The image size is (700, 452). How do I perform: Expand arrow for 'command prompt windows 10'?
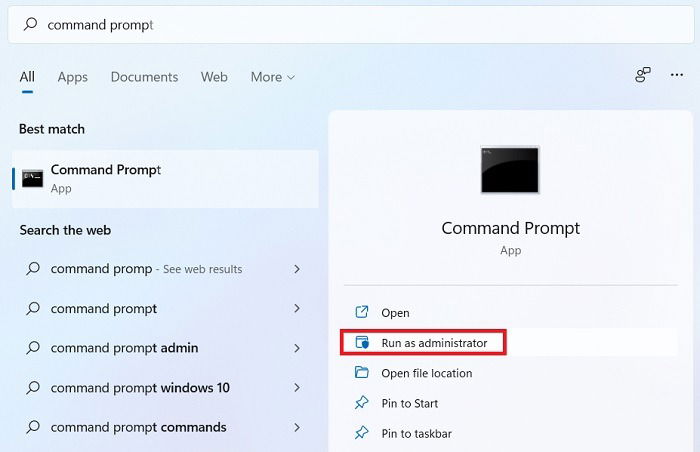click(297, 388)
